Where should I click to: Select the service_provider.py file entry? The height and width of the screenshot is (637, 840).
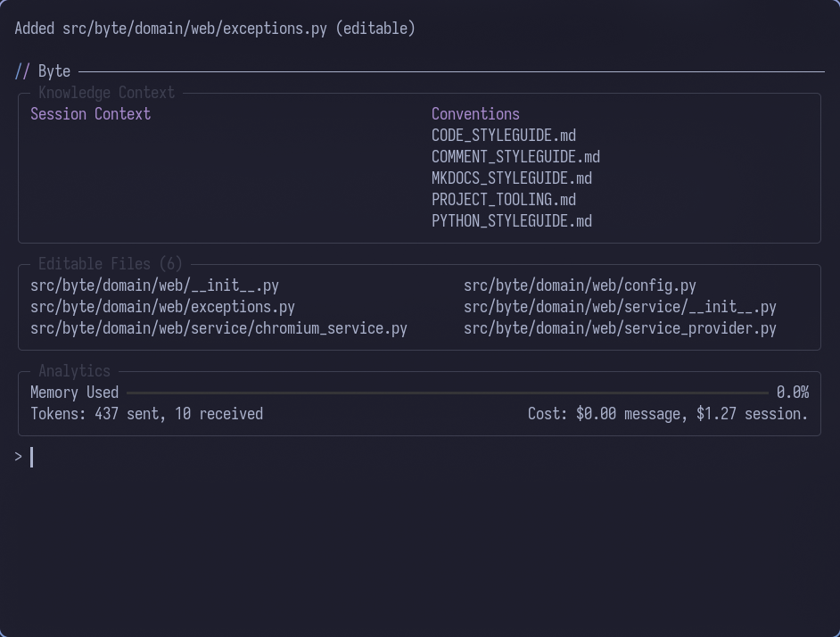click(620, 328)
